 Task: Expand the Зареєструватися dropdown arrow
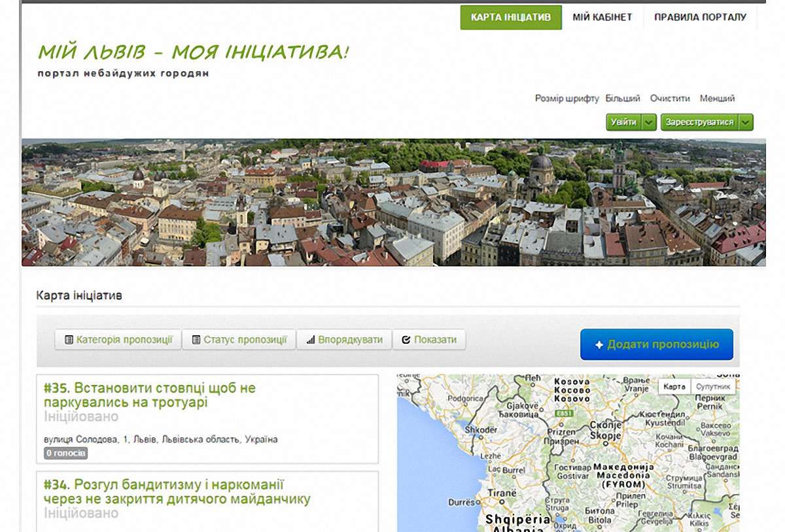(746, 122)
